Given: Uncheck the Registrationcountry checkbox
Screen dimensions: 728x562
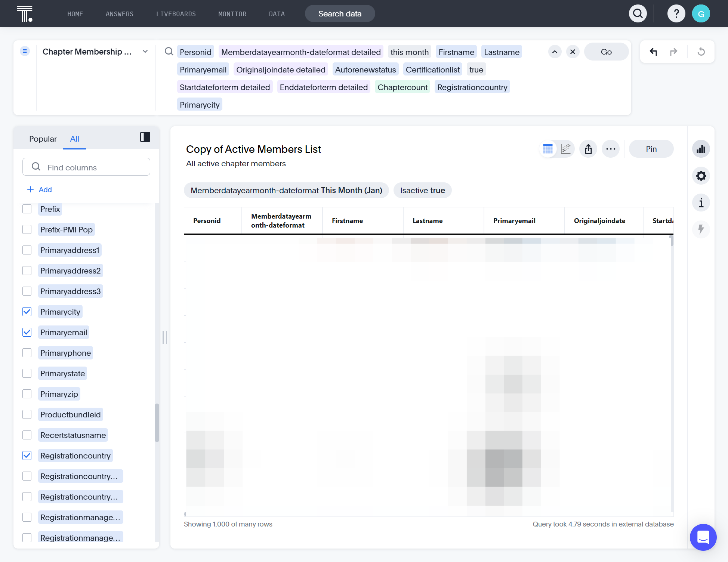Looking at the screenshot, I should (x=27, y=456).
